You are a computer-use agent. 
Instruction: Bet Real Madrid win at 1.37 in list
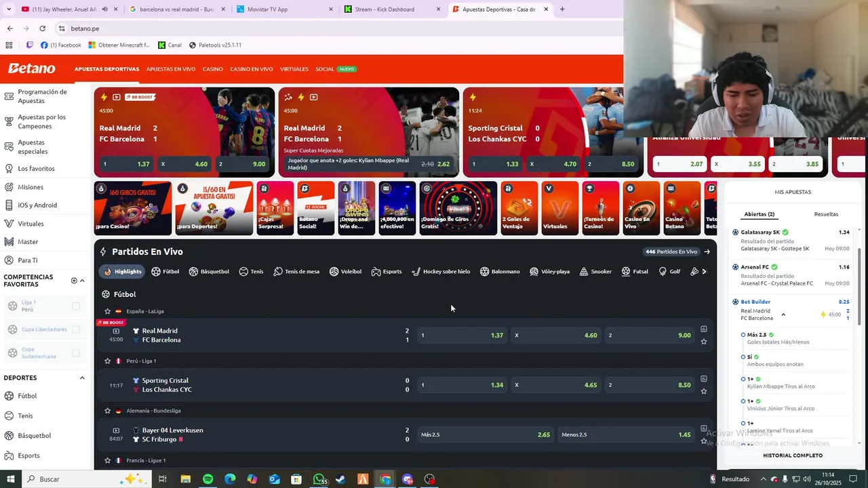462,335
